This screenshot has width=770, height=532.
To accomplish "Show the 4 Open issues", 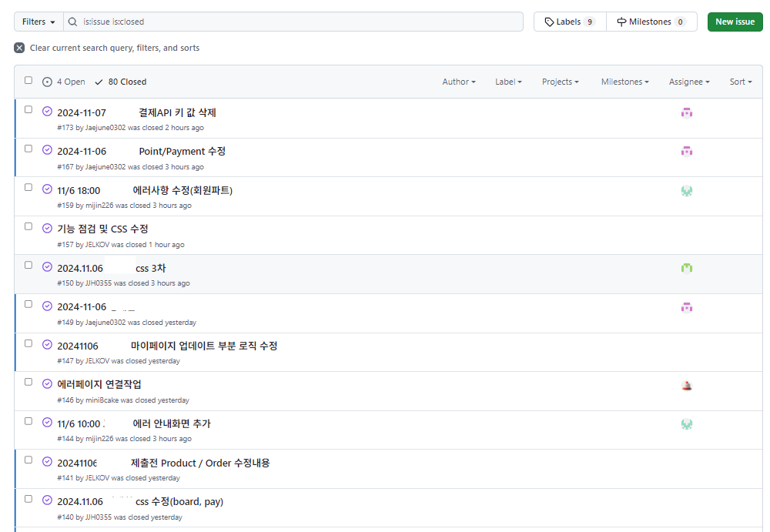I will tap(64, 82).
